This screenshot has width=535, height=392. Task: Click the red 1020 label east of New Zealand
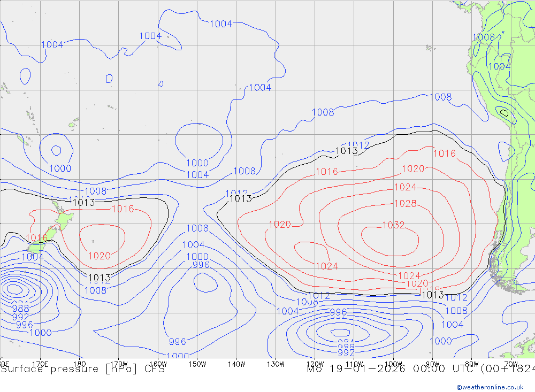100,256
